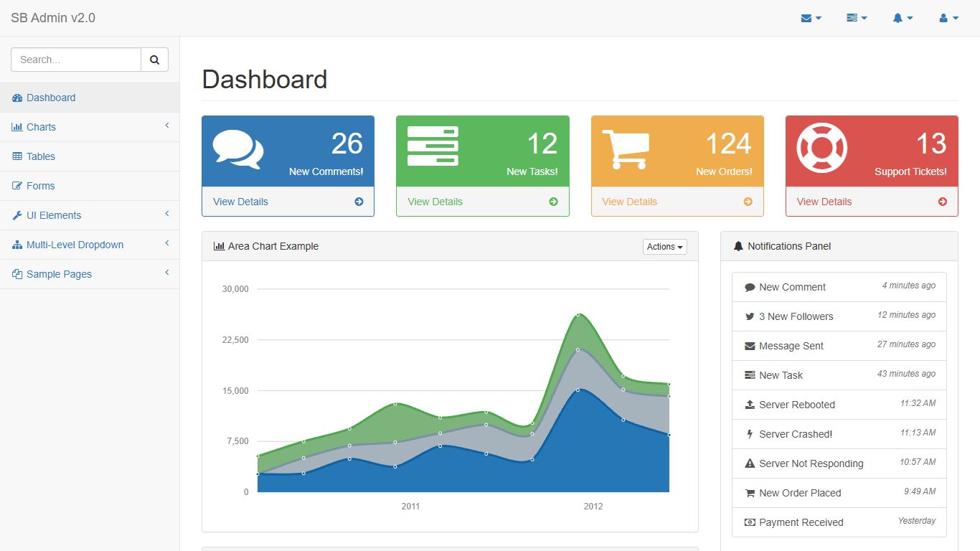Click View Details under New Tasks
The image size is (980, 551).
point(435,202)
